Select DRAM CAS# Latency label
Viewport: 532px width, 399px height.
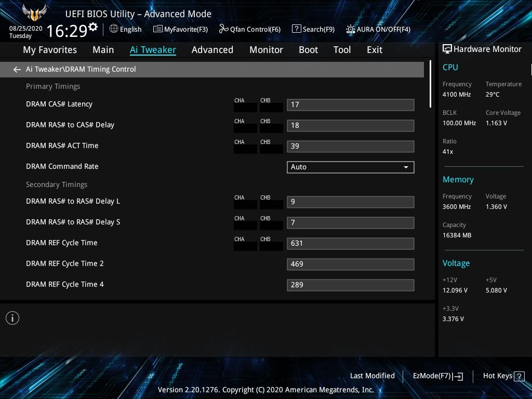tap(59, 104)
